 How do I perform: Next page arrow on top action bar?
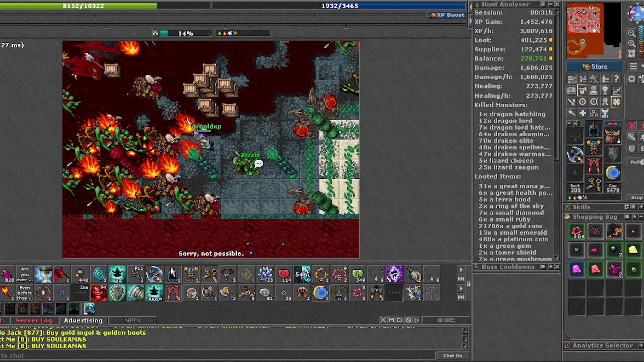(461, 270)
